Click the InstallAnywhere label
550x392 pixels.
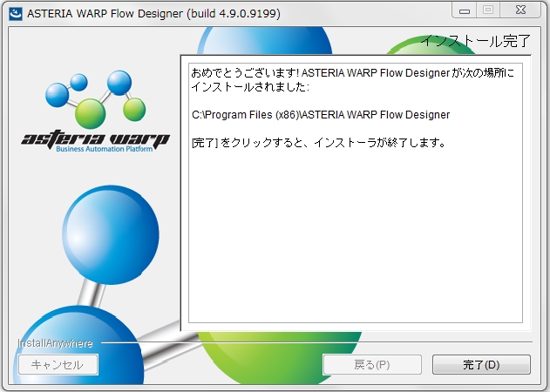[55, 343]
